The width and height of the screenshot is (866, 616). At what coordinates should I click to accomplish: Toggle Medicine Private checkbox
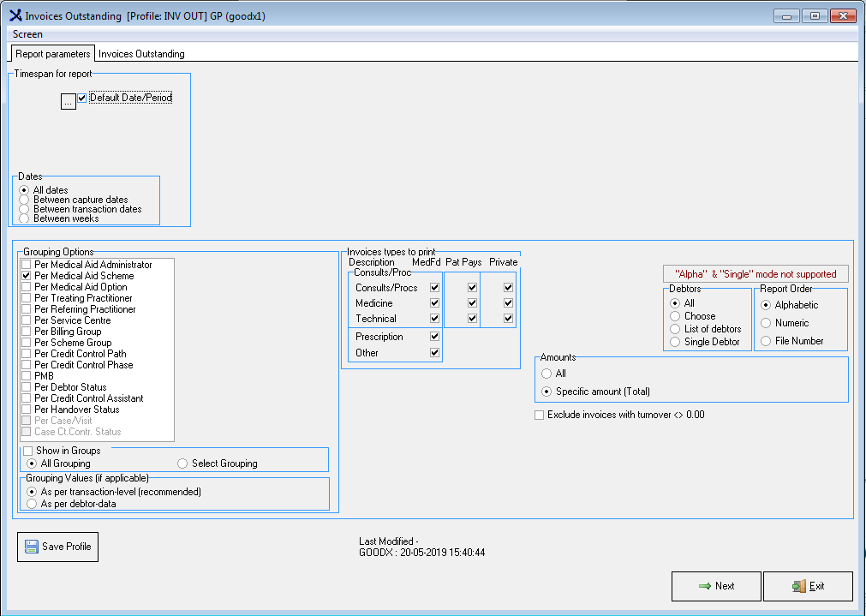(x=508, y=303)
